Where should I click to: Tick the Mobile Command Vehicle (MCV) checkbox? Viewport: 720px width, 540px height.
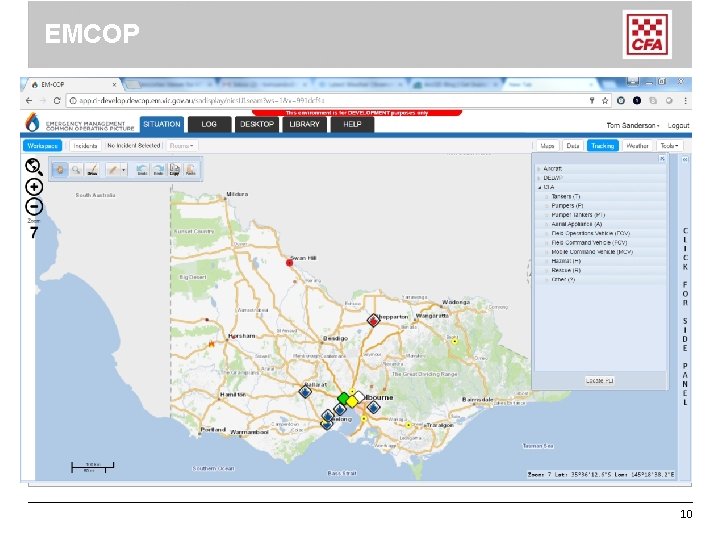pyautogui.click(x=547, y=252)
